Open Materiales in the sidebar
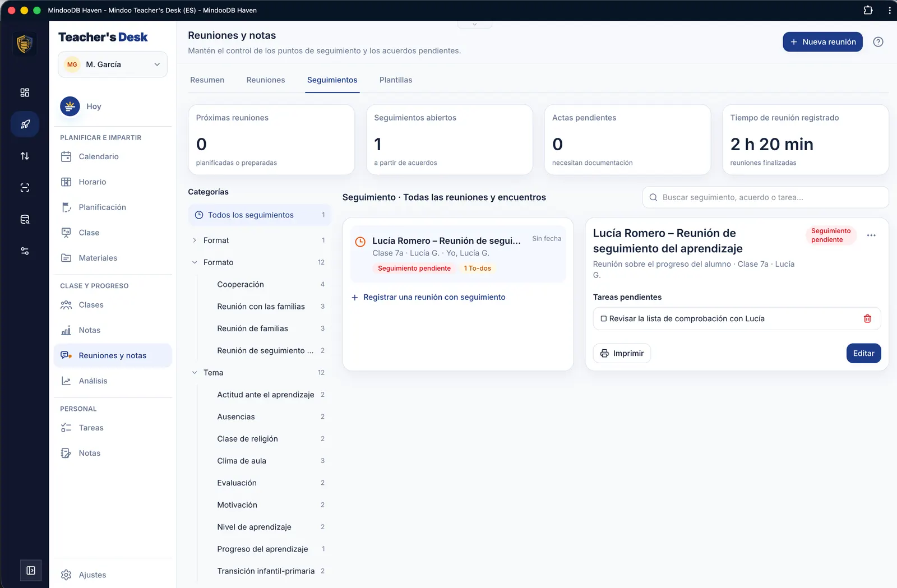This screenshot has height=588, width=897. point(113,258)
